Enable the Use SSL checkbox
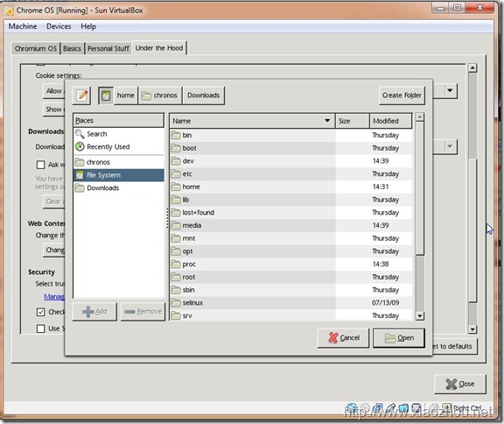504x424 pixels. 40,329
